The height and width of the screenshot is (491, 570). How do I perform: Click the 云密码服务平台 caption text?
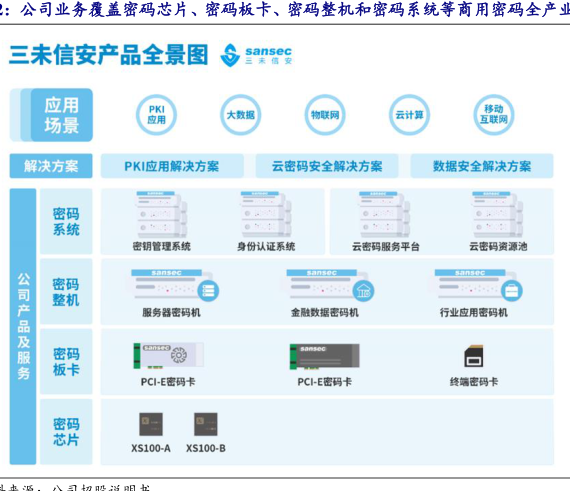tap(386, 247)
